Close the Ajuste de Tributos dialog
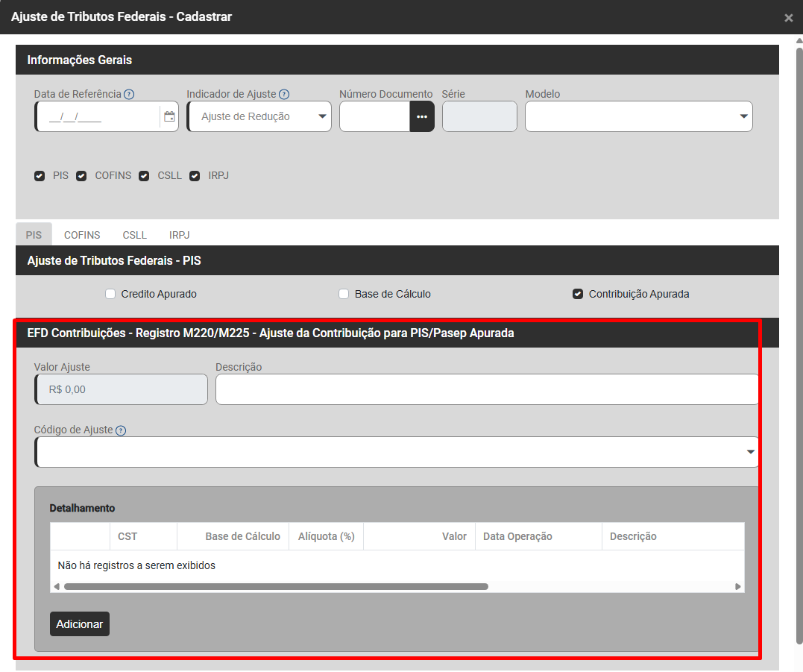Viewport: 803px width, 672px height. click(x=788, y=18)
